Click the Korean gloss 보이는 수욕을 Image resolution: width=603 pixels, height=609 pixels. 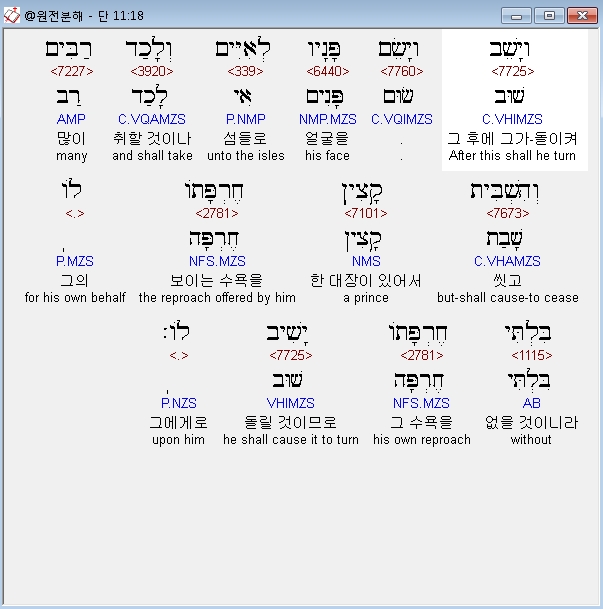click(217, 280)
